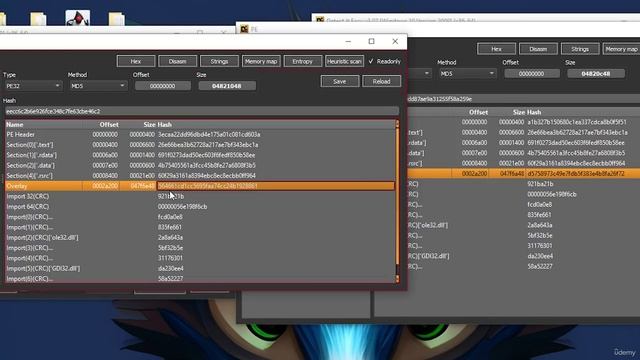The image size is (640, 360).
Task: Open the Hex view in front window
Action: click(x=136, y=61)
